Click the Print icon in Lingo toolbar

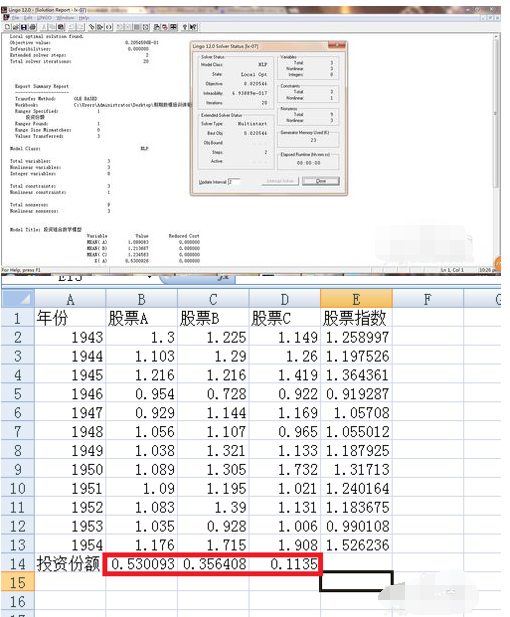33,27
